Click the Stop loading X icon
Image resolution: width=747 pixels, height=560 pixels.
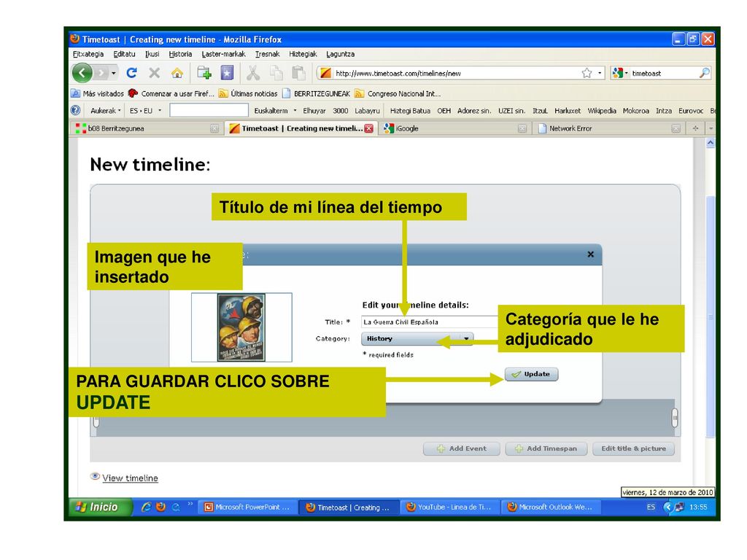155,73
